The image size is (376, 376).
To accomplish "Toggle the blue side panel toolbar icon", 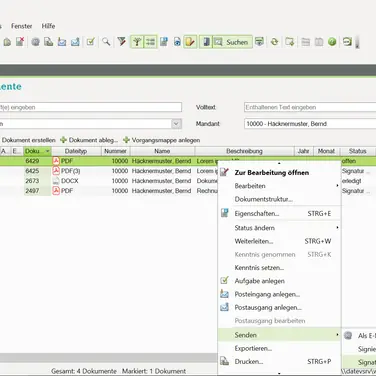I will point(206,42).
